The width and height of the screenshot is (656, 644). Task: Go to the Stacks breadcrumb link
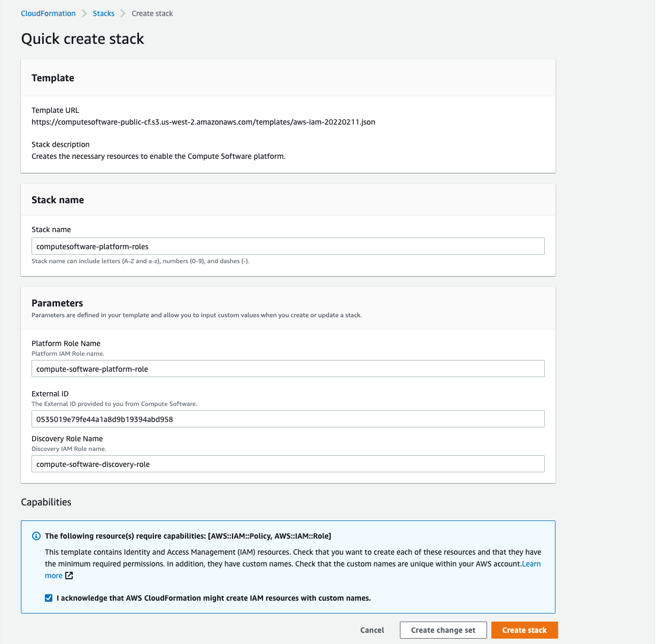[x=103, y=13]
